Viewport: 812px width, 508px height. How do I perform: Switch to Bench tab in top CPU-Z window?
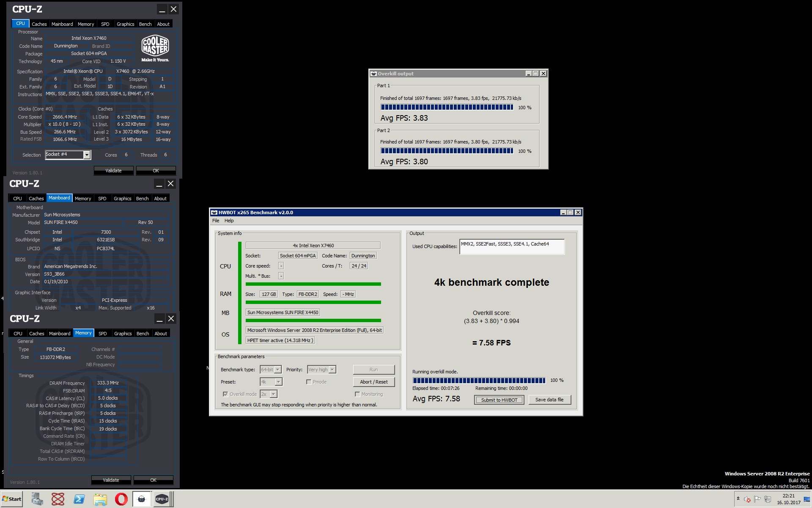[145, 24]
